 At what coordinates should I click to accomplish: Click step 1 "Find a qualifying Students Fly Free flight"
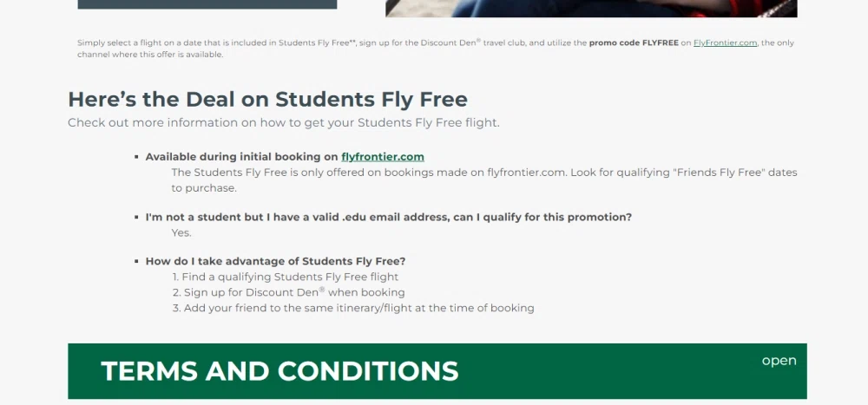pyautogui.click(x=285, y=277)
